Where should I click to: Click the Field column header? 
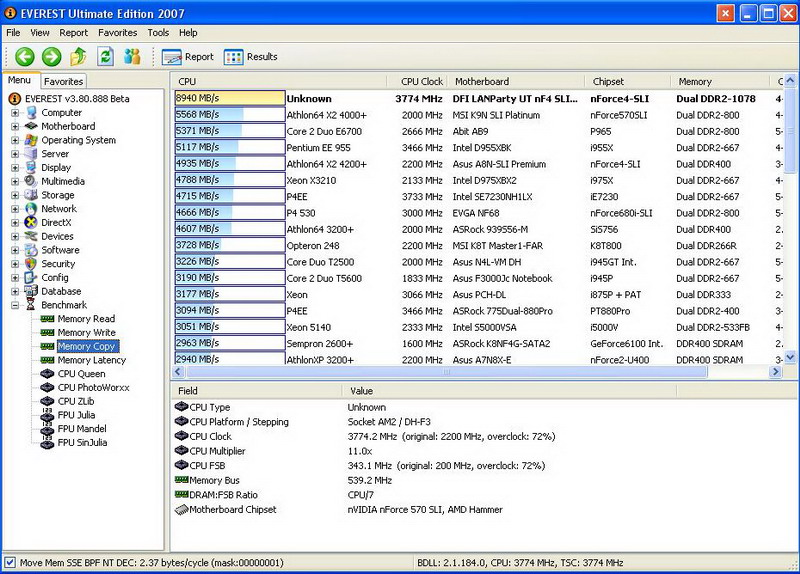point(257,391)
